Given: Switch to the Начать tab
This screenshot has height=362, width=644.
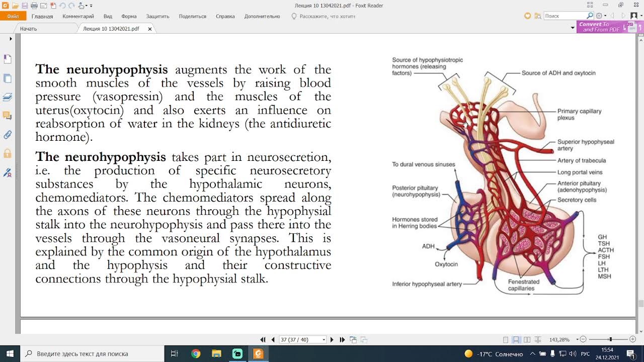Looking at the screenshot, I should click(x=28, y=29).
